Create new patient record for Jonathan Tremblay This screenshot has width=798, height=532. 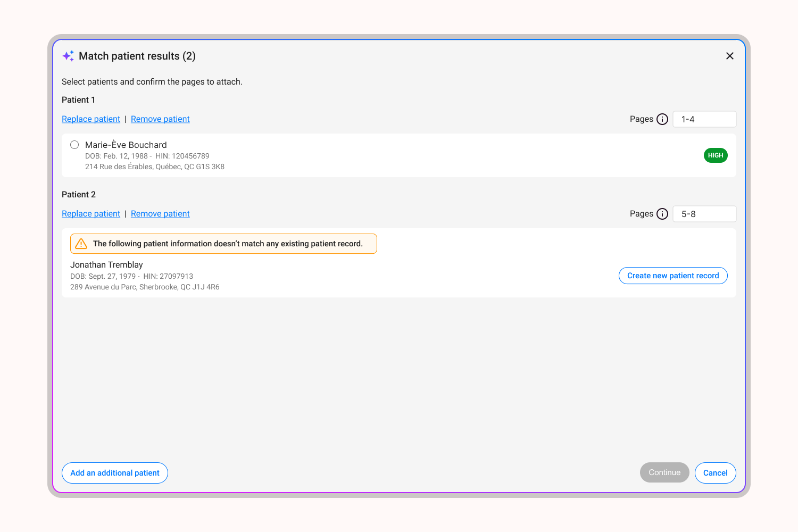(x=672, y=276)
